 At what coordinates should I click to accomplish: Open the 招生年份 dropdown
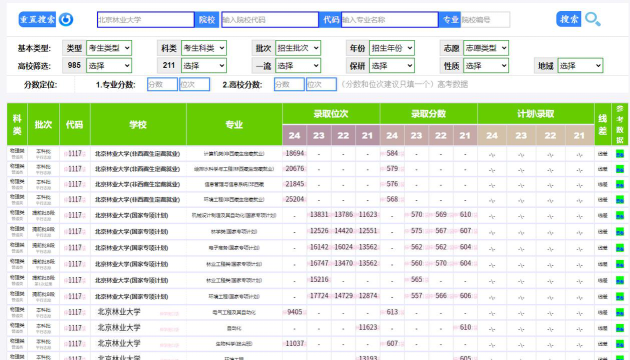pyautogui.click(x=392, y=48)
